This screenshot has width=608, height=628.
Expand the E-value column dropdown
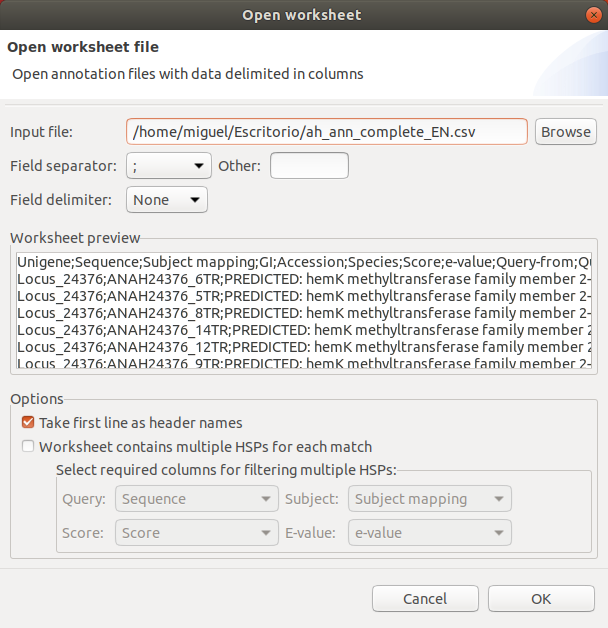pyautogui.click(x=429, y=533)
